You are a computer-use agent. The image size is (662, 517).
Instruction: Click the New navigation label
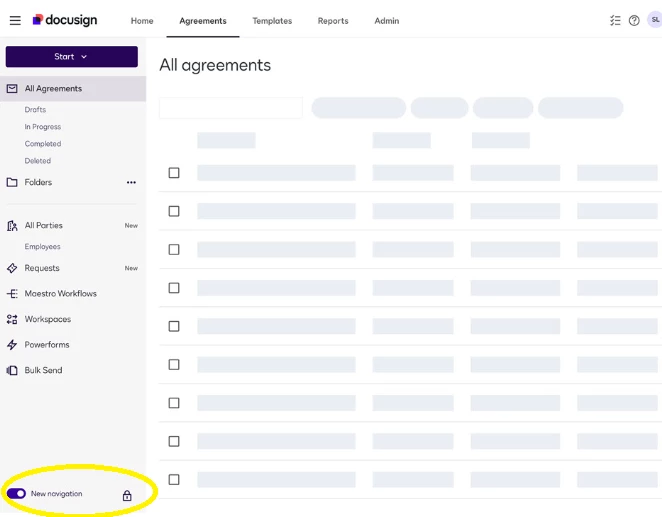[57, 494]
